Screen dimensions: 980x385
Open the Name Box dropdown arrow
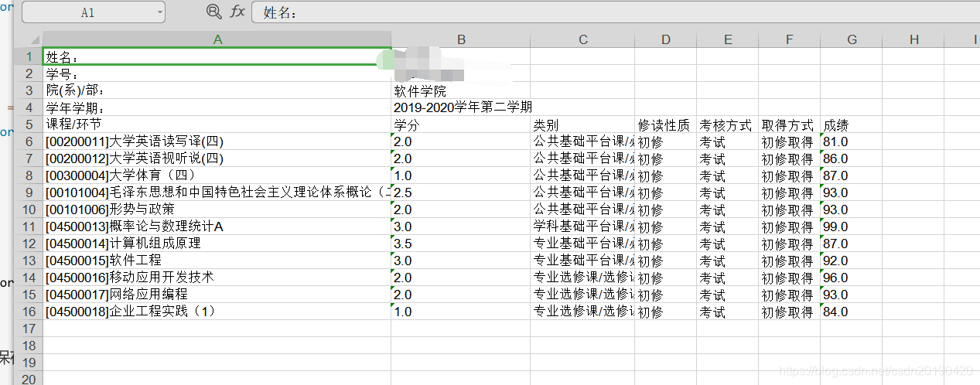(x=159, y=12)
